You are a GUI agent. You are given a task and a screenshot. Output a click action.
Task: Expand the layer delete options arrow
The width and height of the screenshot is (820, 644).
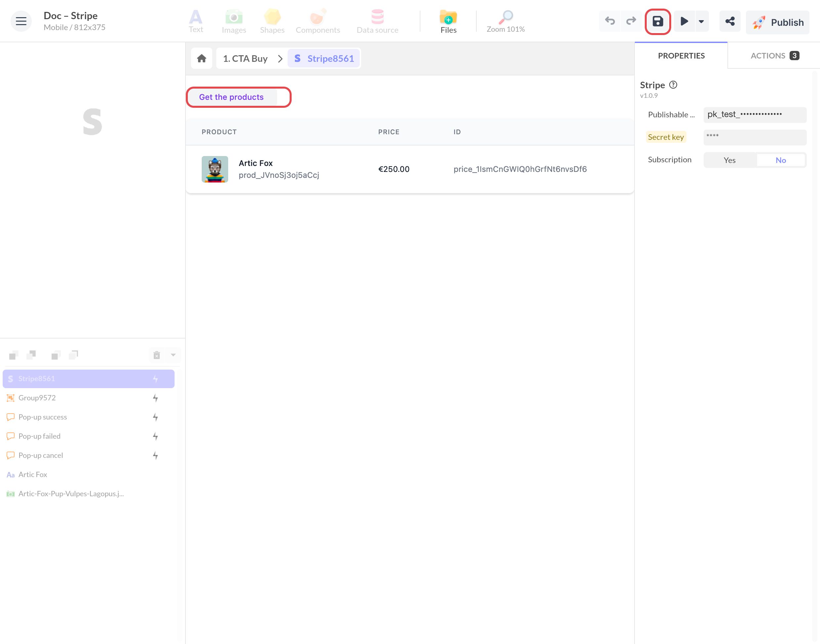[173, 355]
